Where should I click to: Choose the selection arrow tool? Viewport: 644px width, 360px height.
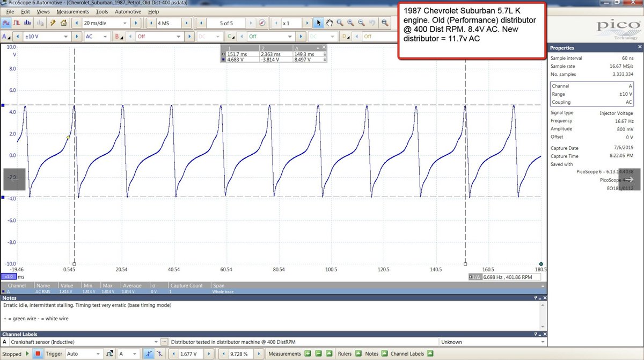[x=319, y=23]
